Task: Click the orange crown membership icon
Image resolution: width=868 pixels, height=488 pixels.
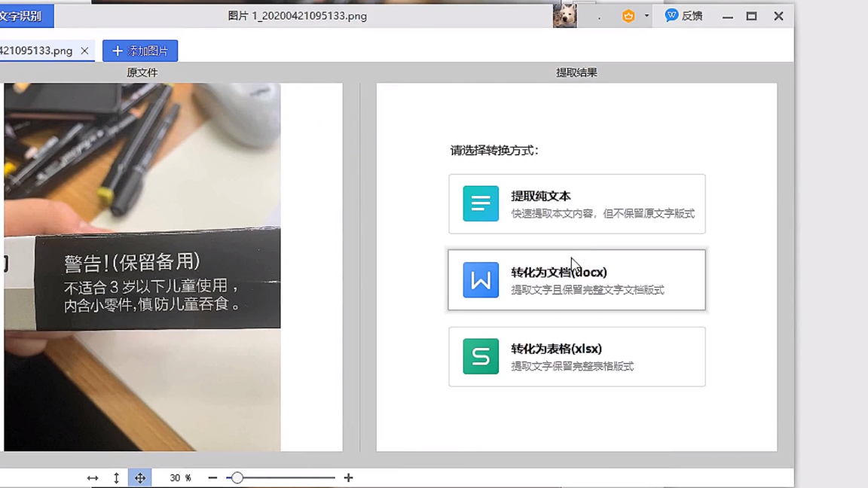Action: pyautogui.click(x=628, y=16)
